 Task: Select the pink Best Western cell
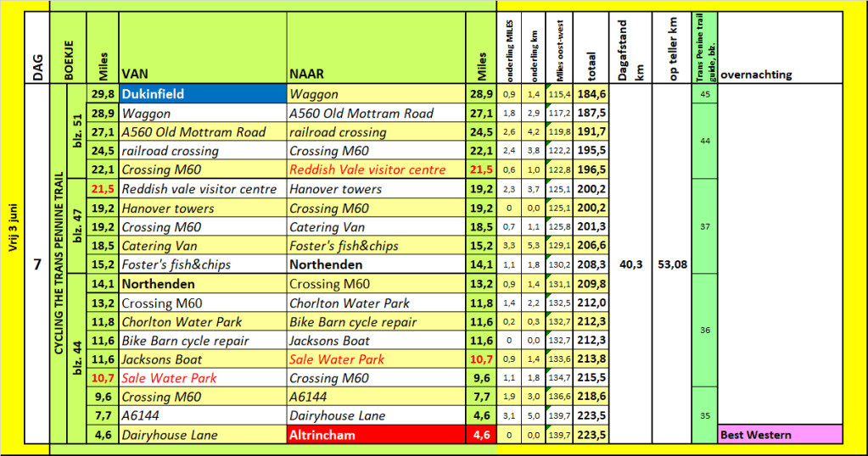780,435
